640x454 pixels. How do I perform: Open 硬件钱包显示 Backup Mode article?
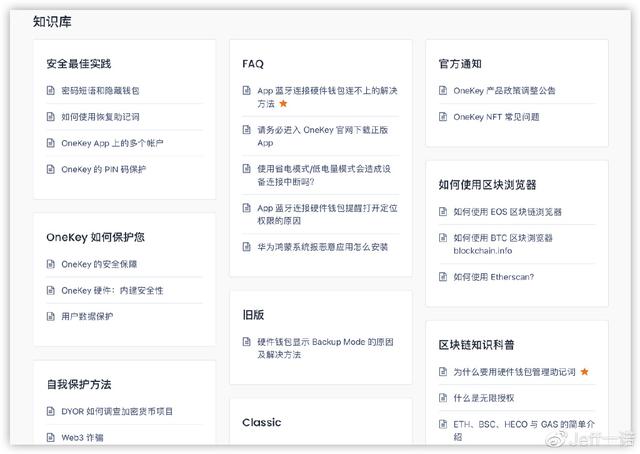point(325,348)
